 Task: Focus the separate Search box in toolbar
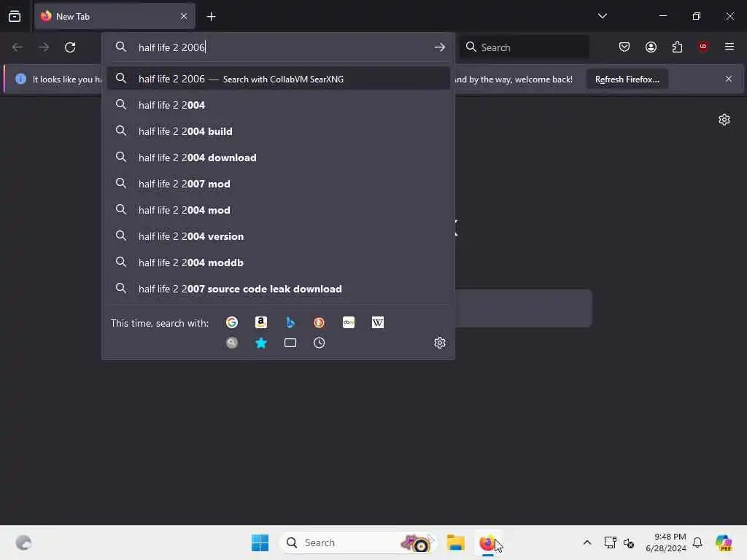tap(524, 47)
